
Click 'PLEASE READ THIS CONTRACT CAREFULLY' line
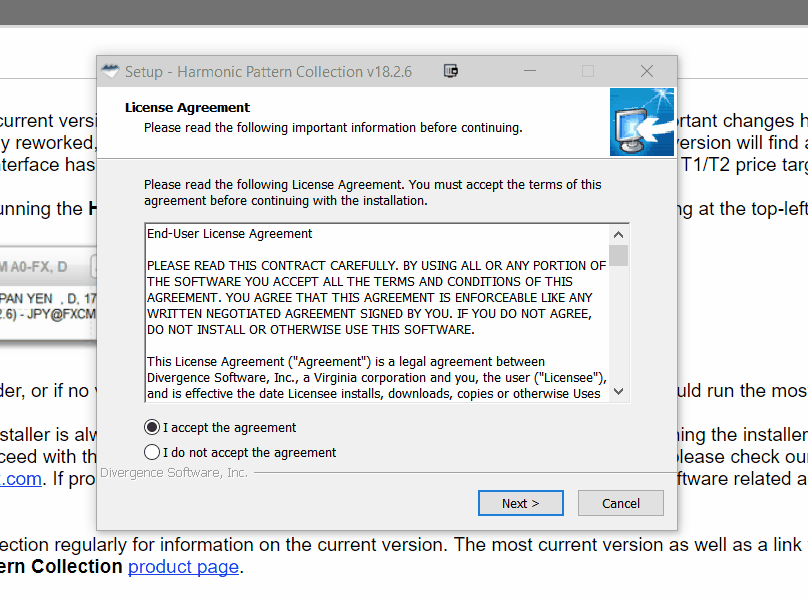(x=376, y=265)
